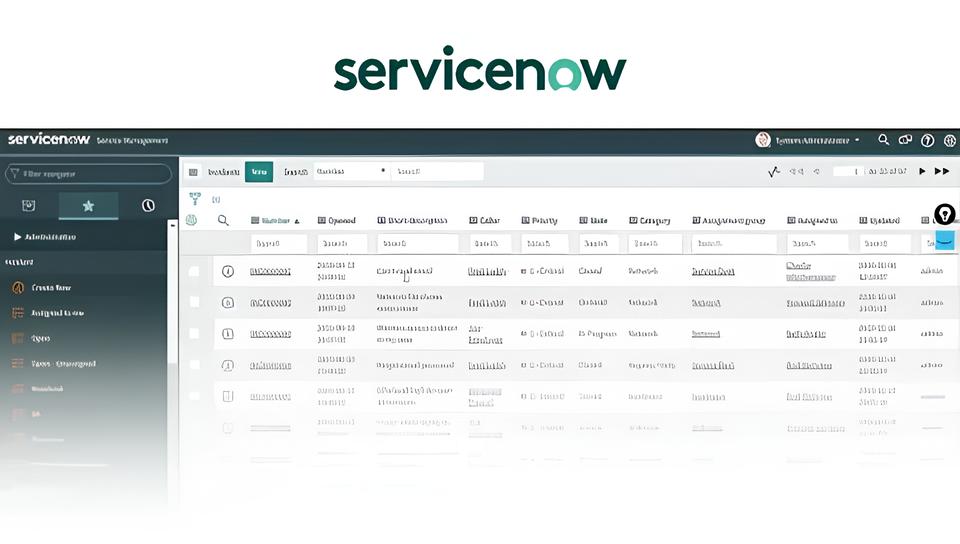The image size is (960, 544).
Task: Tick the first incident row checkbox
Action: (x=194, y=271)
